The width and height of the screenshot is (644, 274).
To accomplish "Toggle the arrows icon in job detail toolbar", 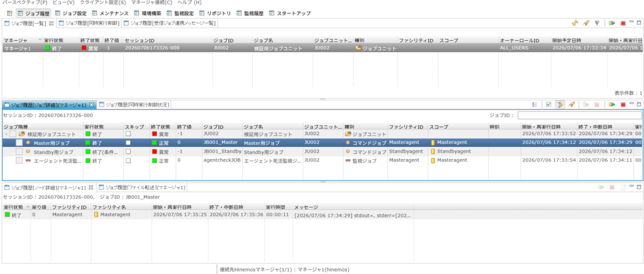I will (x=559, y=105).
